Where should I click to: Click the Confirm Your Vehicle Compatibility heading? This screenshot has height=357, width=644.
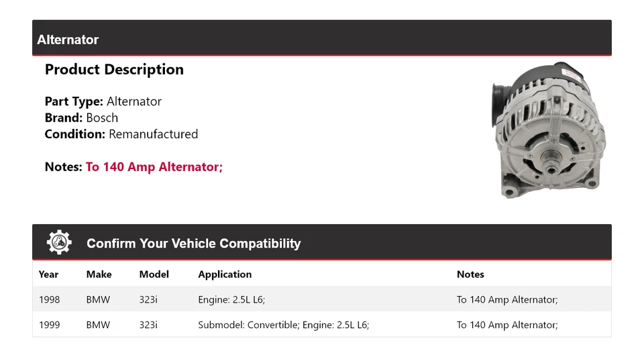coord(193,244)
